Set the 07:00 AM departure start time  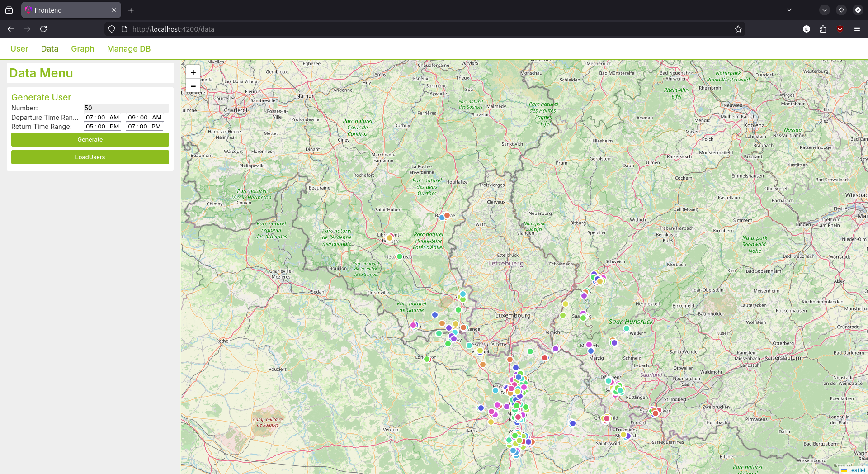point(102,118)
